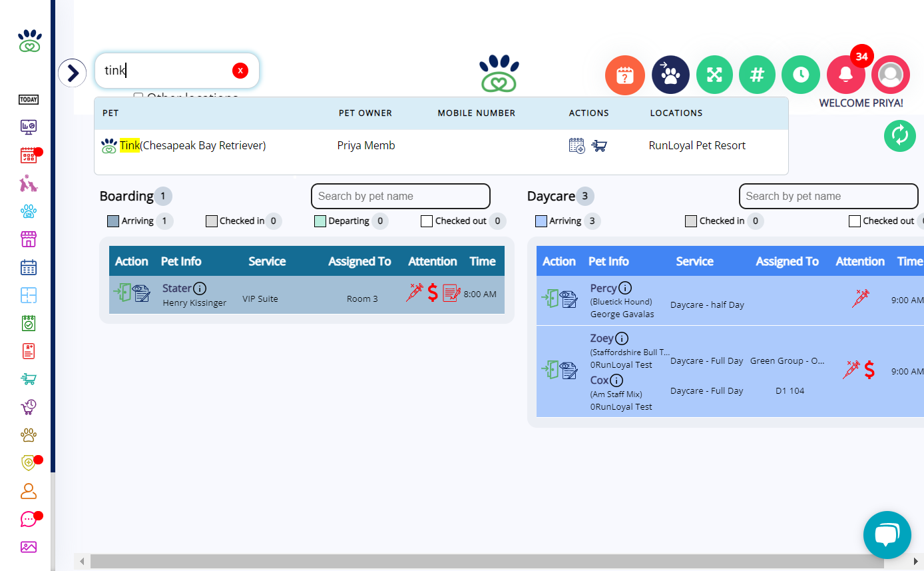Screen dimensions: 924x571
Task: Click RunLoyal Pet Resort location text
Action: (x=697, y=145)
